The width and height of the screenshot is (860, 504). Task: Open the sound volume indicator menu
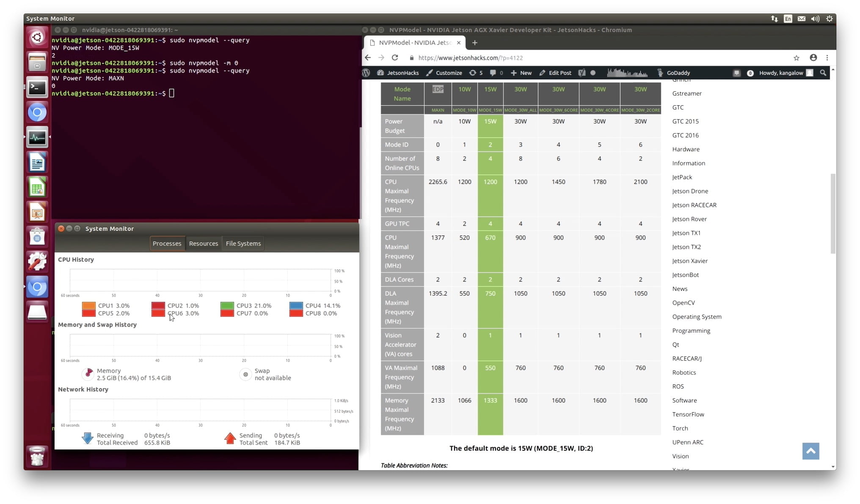(x=815, y=19)
